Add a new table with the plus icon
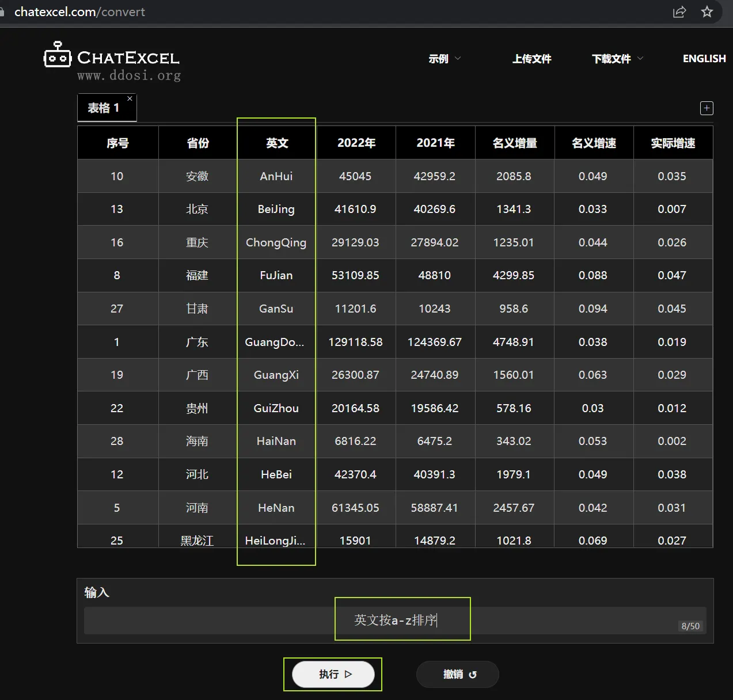Image resolution: width=733 pixels, height=700 pixels. [x=707, y=108]
